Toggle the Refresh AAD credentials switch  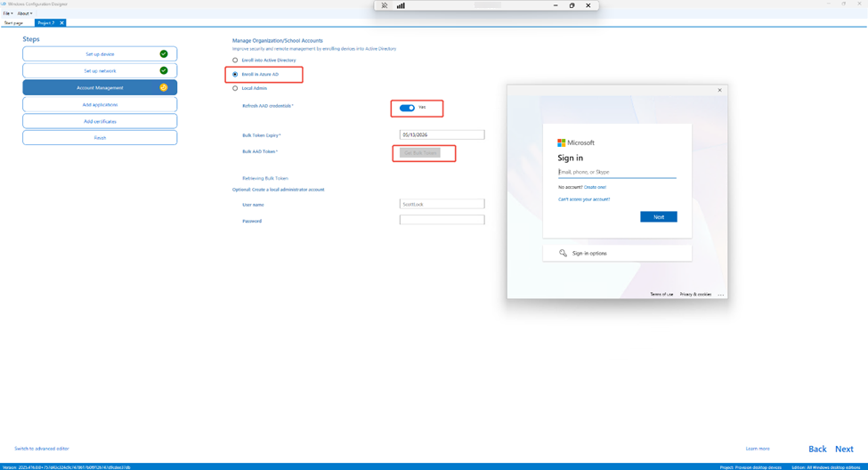point(407,108)
